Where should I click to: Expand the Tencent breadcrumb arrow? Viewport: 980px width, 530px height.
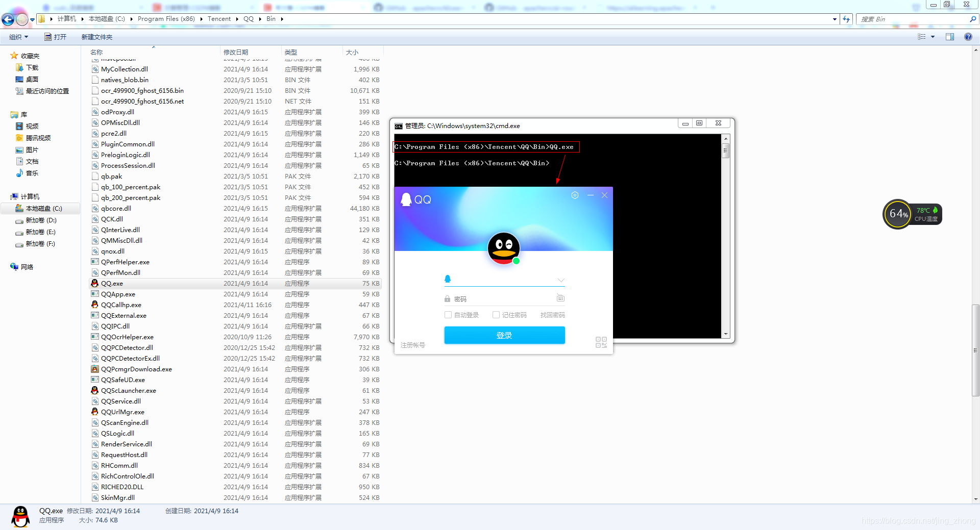coord(237,19)
